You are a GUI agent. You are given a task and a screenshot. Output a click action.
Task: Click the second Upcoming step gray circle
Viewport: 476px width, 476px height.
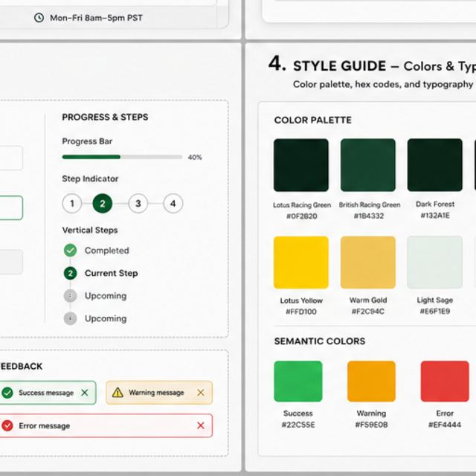click(x=70, y=318)
